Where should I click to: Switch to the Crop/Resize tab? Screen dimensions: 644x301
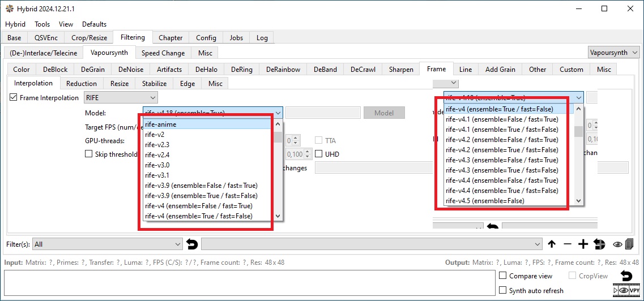[x=89, y=38]
